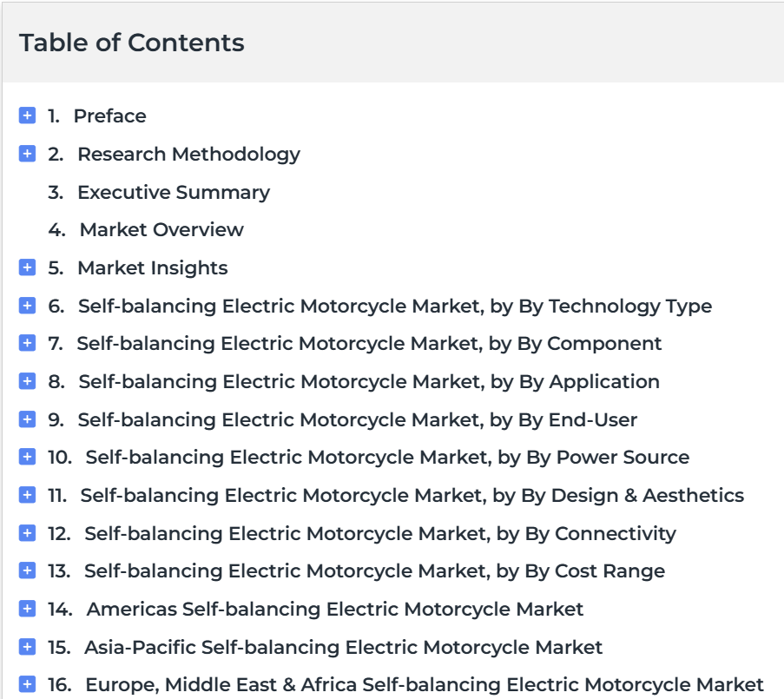Click plus icon next to By Component
The image size is (784, 699).
pos(27,343)
